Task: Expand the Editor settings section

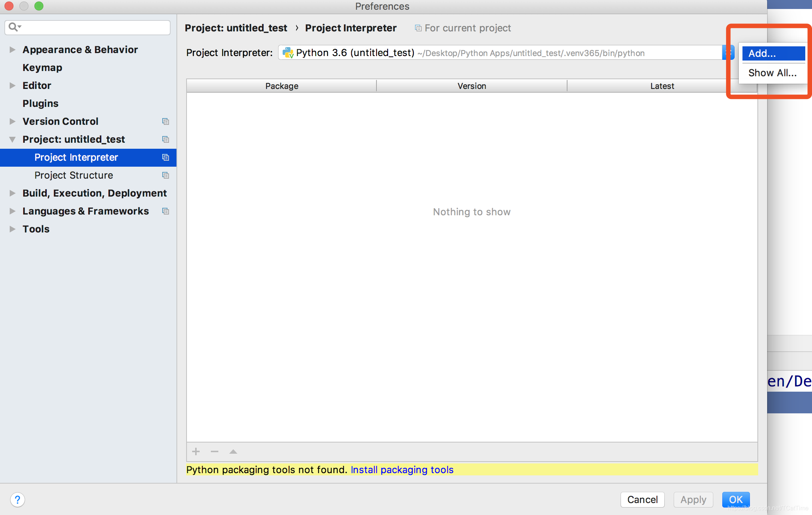Action: (12, 86)
